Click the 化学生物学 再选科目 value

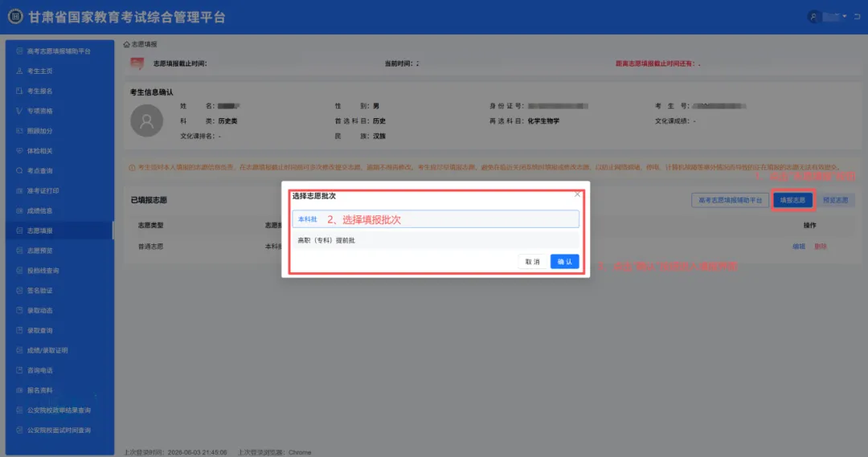[x=543, y=120]
